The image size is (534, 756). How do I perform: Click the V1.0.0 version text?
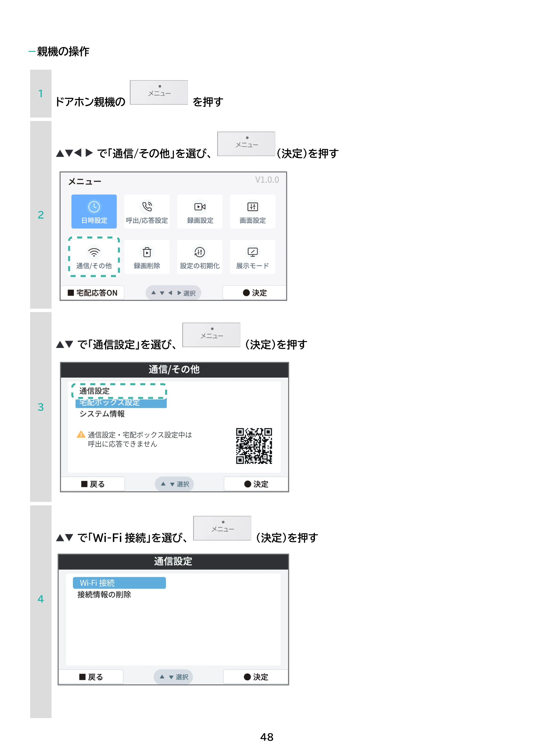[267, 180]
